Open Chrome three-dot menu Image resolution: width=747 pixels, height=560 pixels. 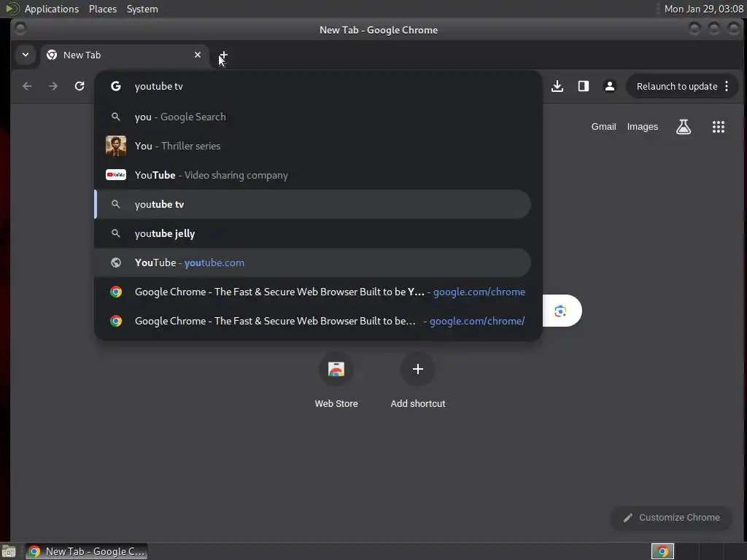coord(727,86)
